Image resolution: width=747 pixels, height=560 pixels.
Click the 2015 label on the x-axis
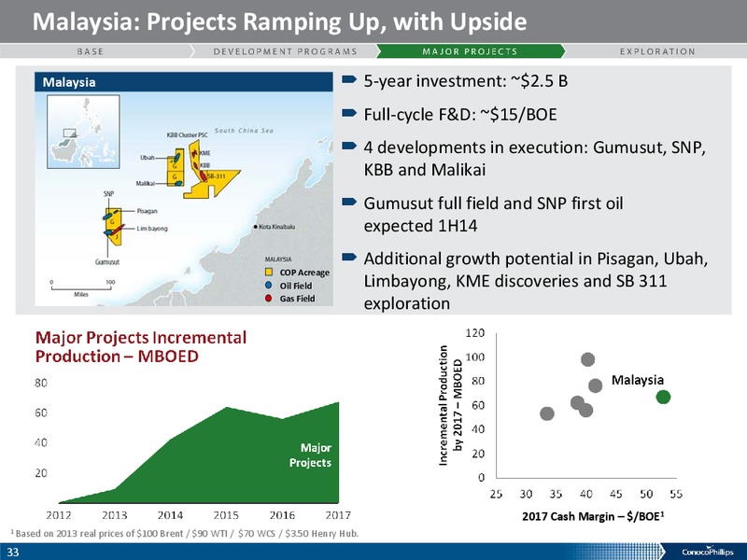pos(226,515)
